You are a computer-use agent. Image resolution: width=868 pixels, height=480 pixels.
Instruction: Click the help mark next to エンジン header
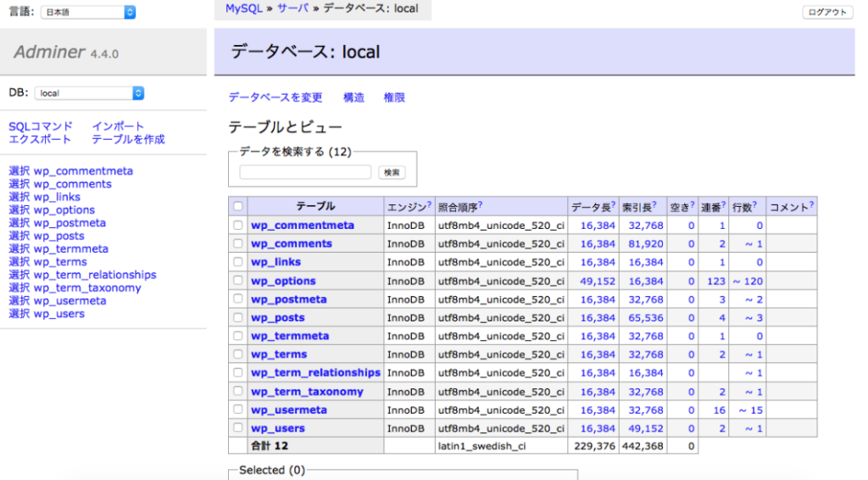pyautogui.click(x=430, y=204)
